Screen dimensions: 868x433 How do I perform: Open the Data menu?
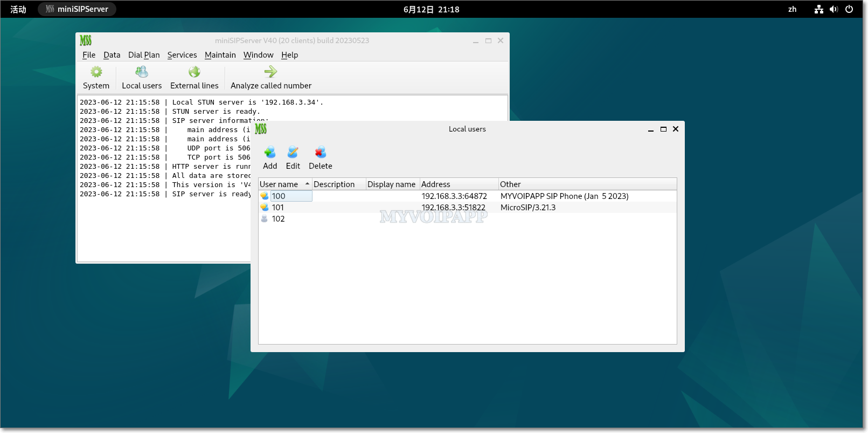[112, 55]
